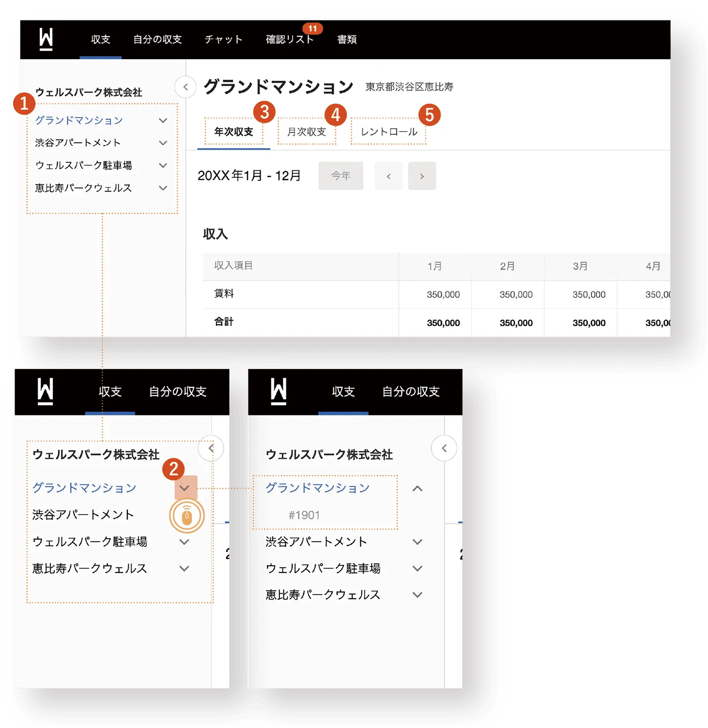Screen dimensions: 708x728
Task: Select 恵比寿パークウェルス in bottom-left window
Action: click(90, 568)
